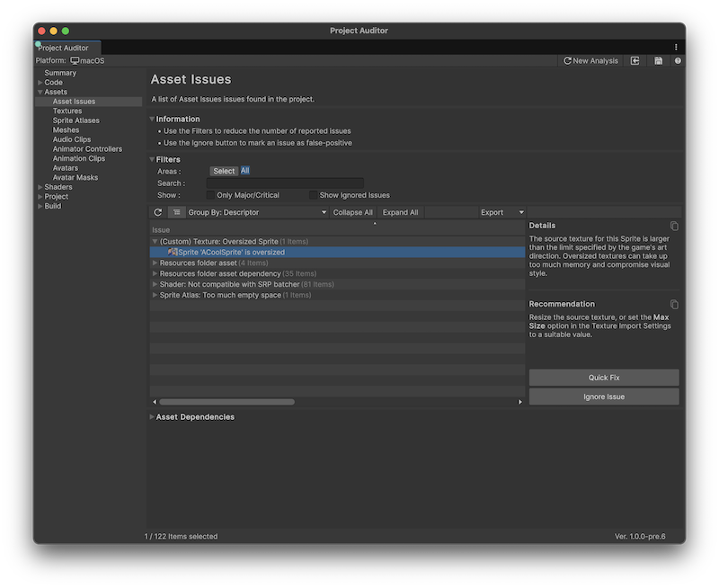
Task: Open the window's three-dot options menu
Action: pyautogui.click(x=676, y=47)
